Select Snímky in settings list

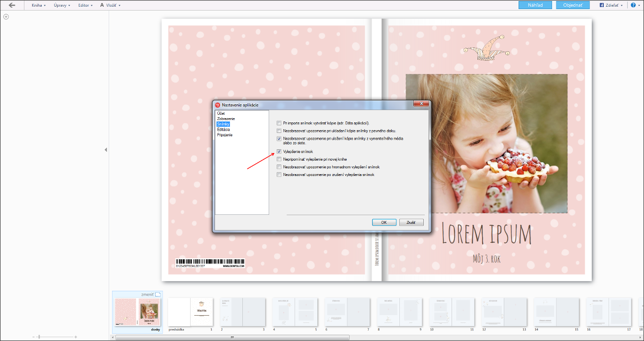point(223,124)
